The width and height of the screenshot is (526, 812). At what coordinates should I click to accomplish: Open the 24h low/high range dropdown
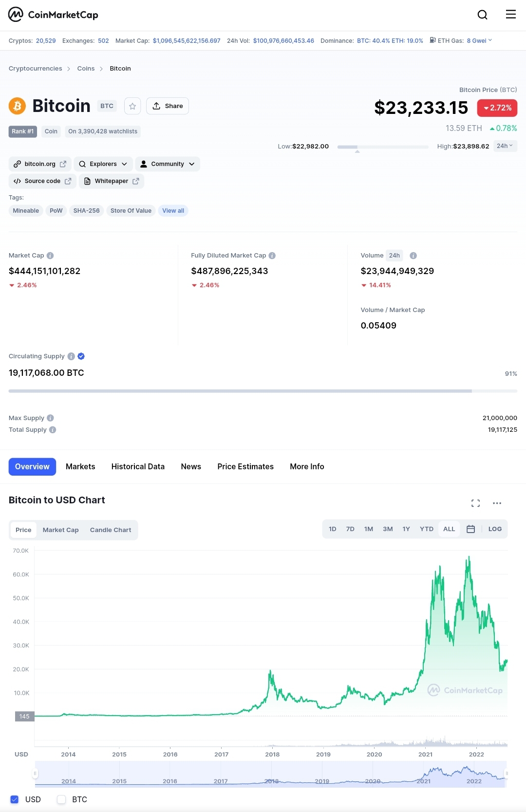point(505,146)
